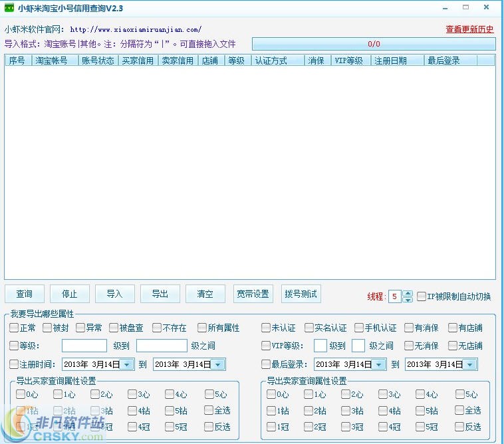Image resolution: width=504 pixels, height=444 pixels.
Task: Sort by 序号 column header
Action: click(17, 60)
